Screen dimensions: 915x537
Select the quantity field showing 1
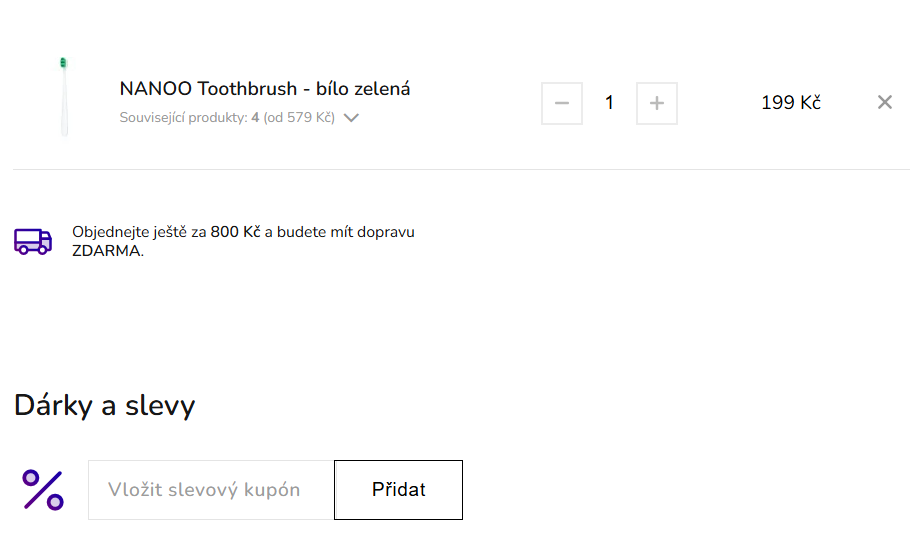pos(609,103)
